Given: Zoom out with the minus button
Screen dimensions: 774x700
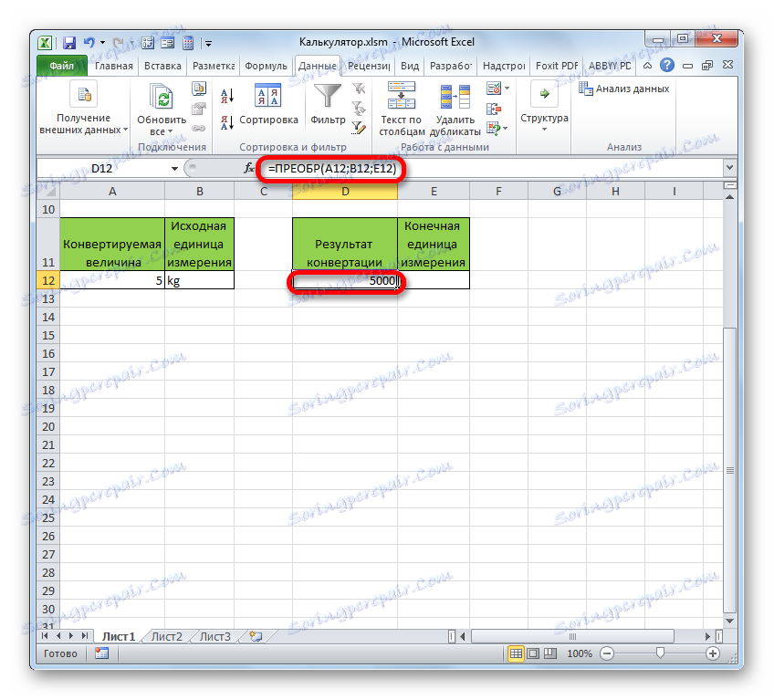Looking at the screenshot, I should [x=607, y=653].
